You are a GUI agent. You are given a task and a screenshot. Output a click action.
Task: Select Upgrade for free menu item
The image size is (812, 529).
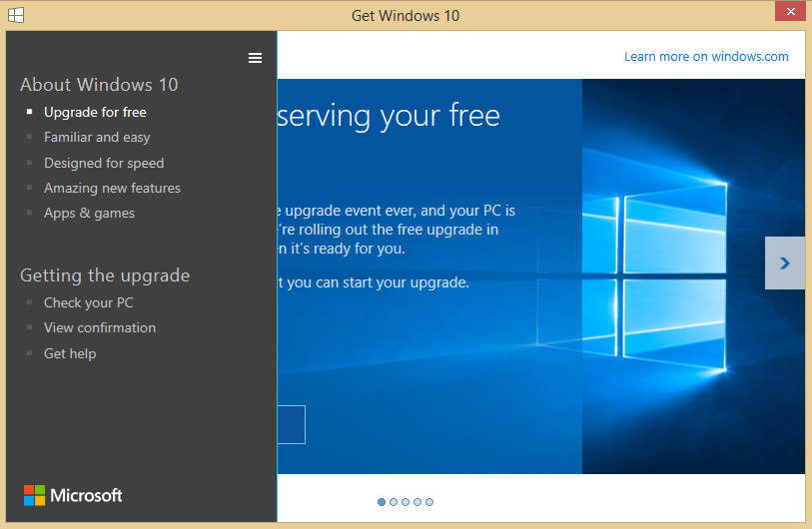tap(95, 113)
